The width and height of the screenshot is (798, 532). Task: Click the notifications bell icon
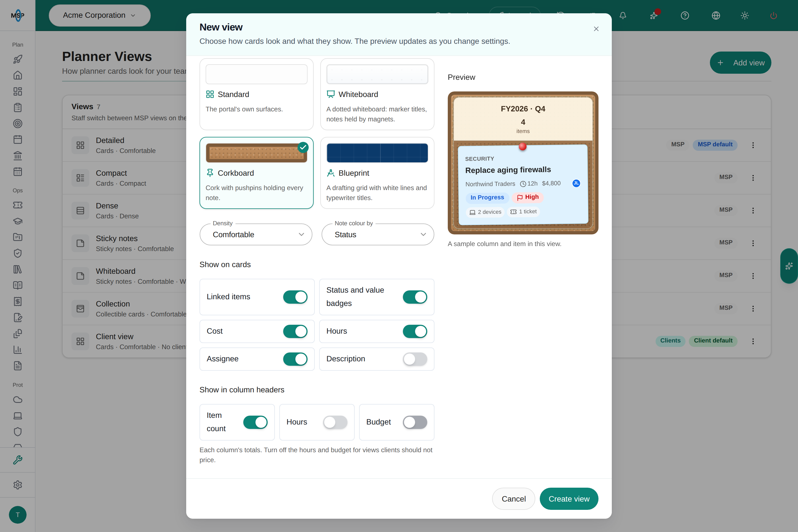click(x=623, y=16)
